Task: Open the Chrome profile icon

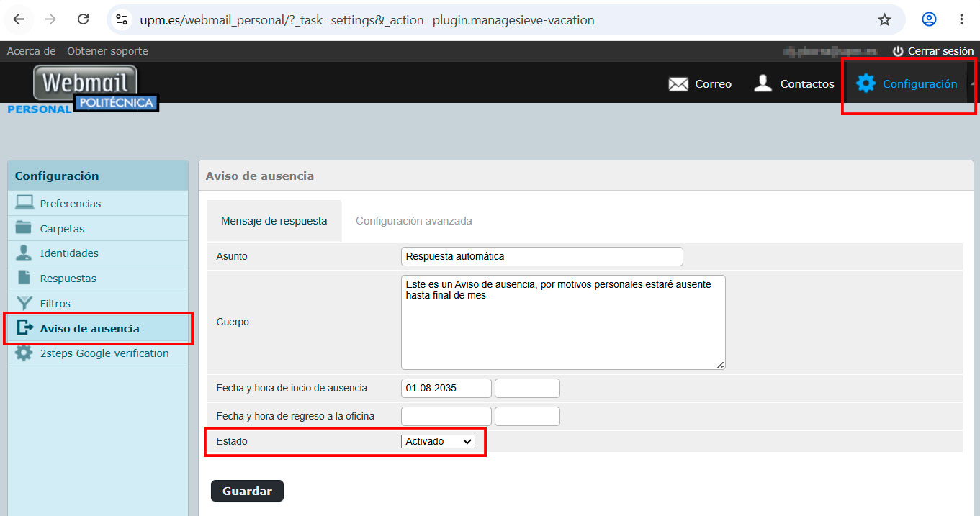Action: tap(930, 19)
